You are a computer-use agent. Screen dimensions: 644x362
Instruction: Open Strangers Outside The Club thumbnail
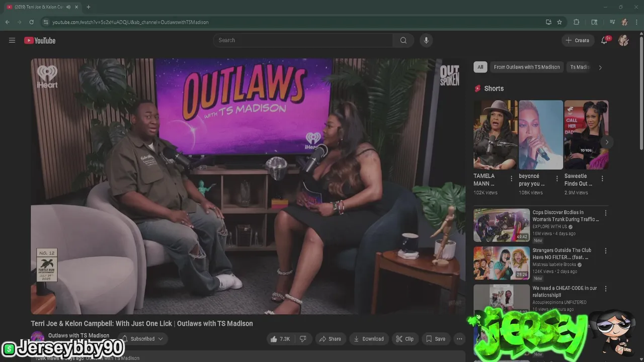(502, 263)
